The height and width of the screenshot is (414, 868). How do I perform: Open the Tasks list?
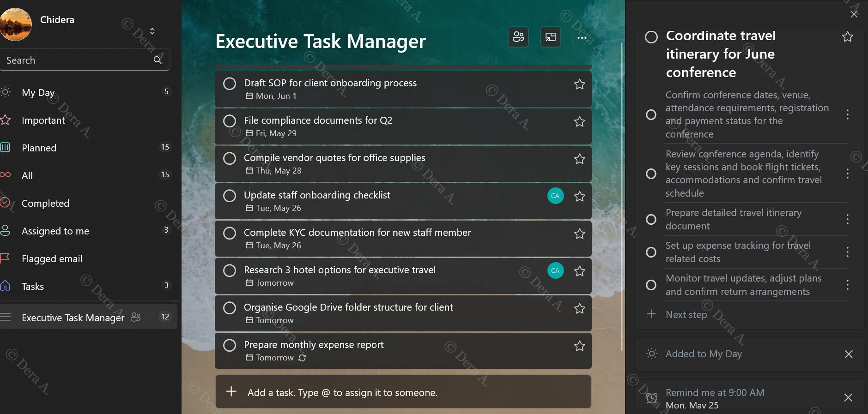pos(88,286)
